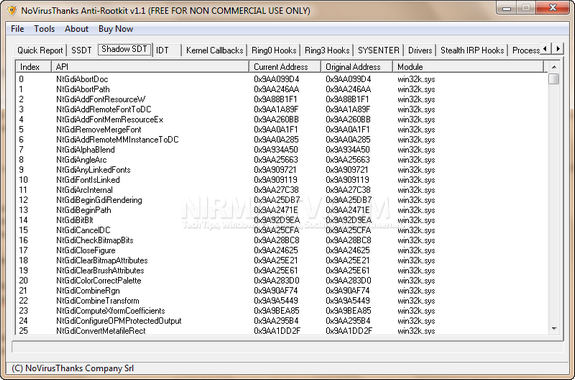Select the NtGdiAddFontMemResourceEx entry

pos(281,120)
